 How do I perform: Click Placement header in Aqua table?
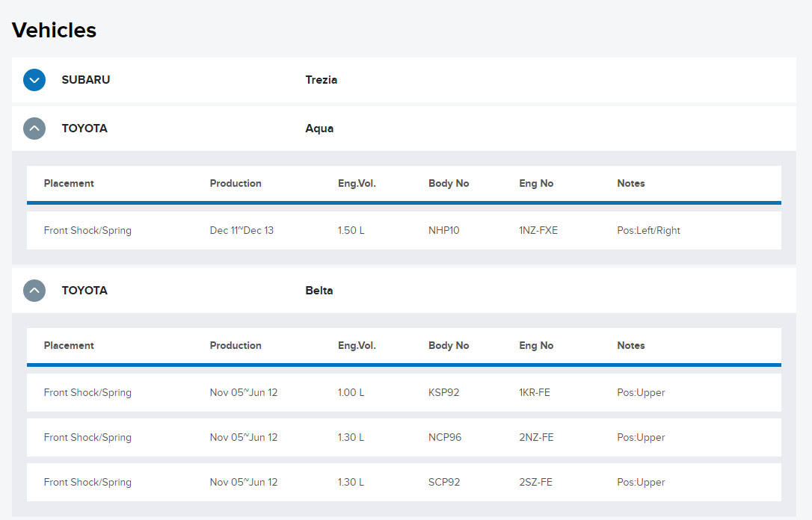pos(69,183)
